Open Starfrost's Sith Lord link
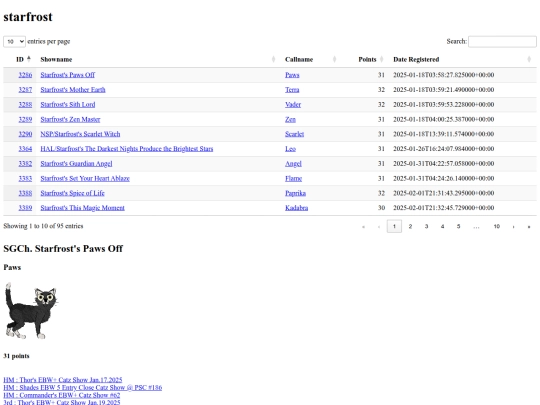The height and width of the screenshot is (405, 540). click(x=68, y=104)
